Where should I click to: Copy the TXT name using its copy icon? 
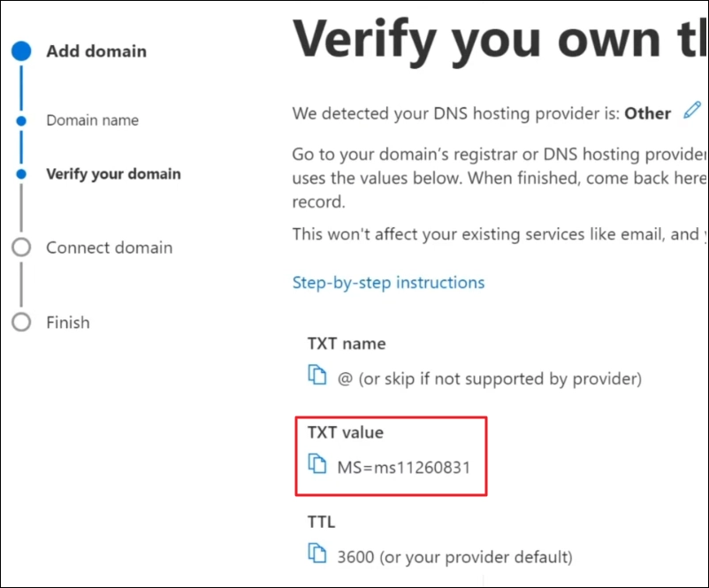coord(317,377)
